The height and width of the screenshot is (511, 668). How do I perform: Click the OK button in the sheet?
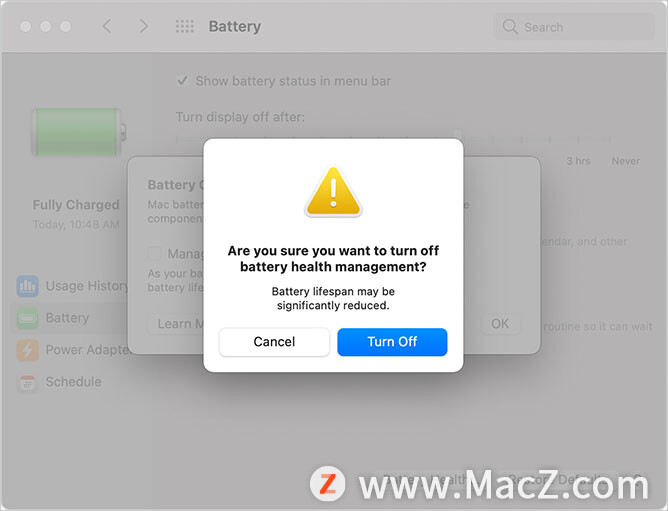click(500, 324)
